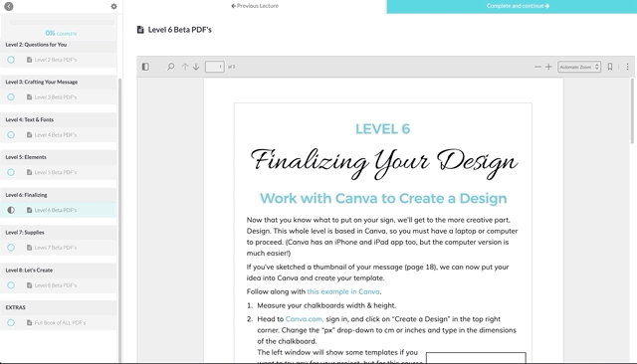637x364 pixels.
Task: Open the settings gear in sidebar
Action: [x=113, y=7]
